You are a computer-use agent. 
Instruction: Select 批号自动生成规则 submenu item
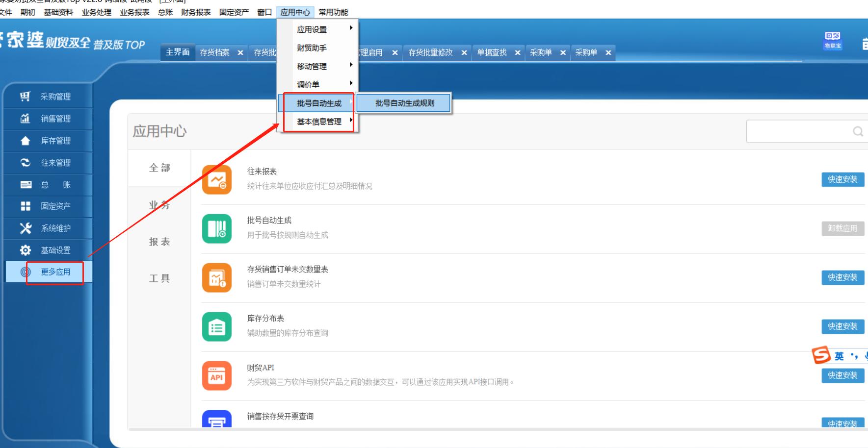click(x=404, y=103)
